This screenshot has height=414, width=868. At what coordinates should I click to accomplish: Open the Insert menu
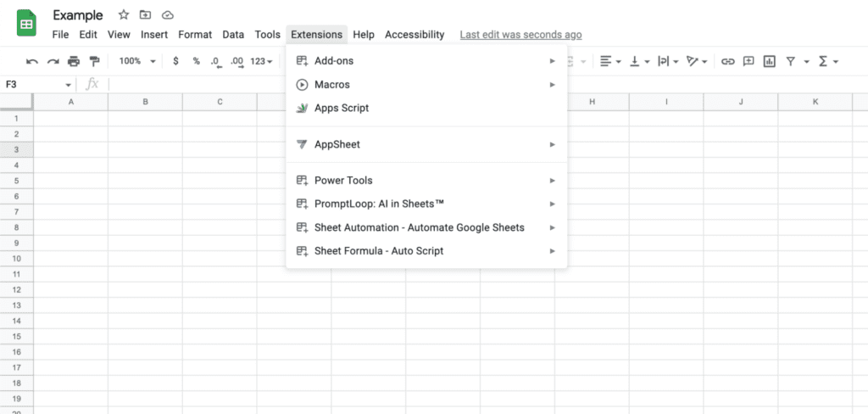tap(154, 35)
